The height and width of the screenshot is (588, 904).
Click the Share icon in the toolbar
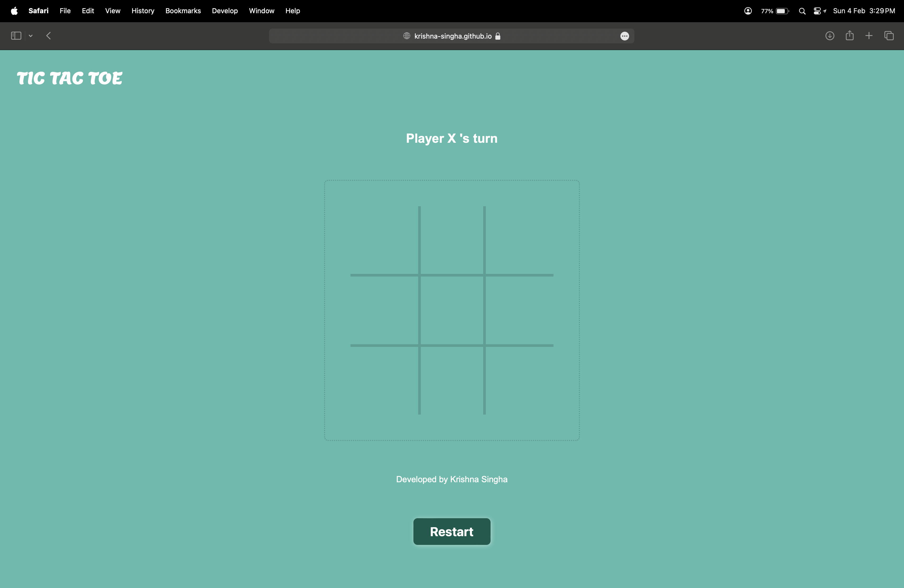point(850,36)
